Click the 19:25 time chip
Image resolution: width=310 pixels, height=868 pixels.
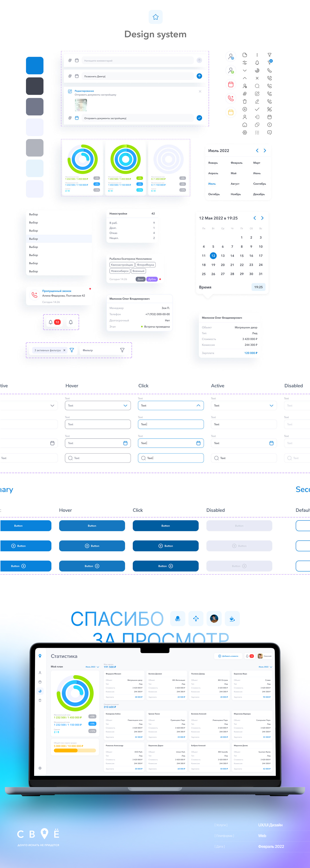[258, 287]
